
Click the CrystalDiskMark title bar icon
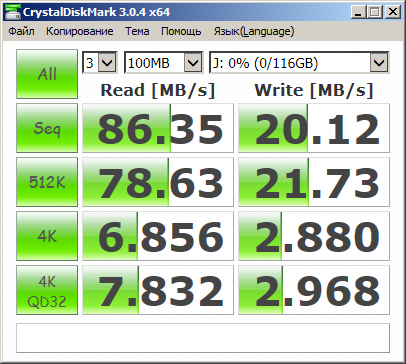point(12,12)
